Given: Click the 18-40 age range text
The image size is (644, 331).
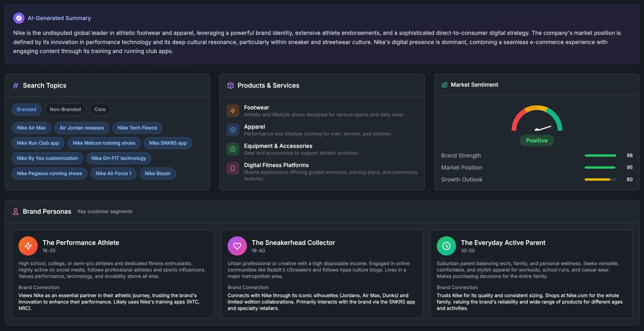Looking at the screenshot, I should (x=258, y=251).
